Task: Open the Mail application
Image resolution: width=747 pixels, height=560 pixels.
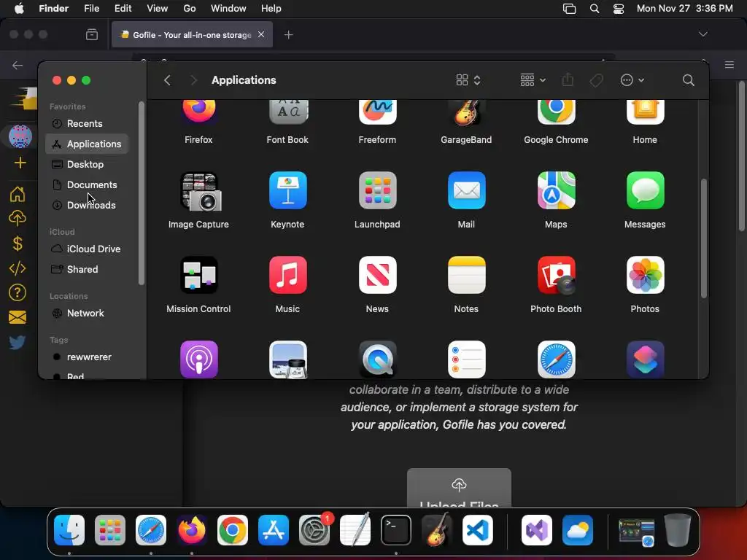Action: point(466,190)
